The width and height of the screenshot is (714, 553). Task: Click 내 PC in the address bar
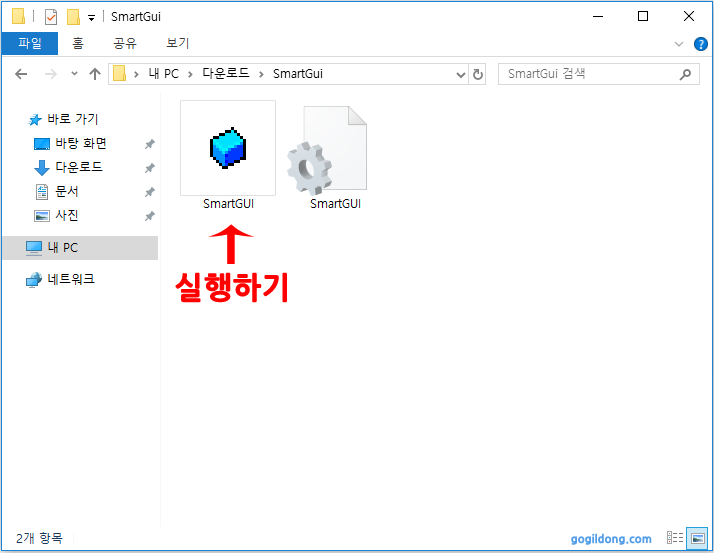(163, 74)
